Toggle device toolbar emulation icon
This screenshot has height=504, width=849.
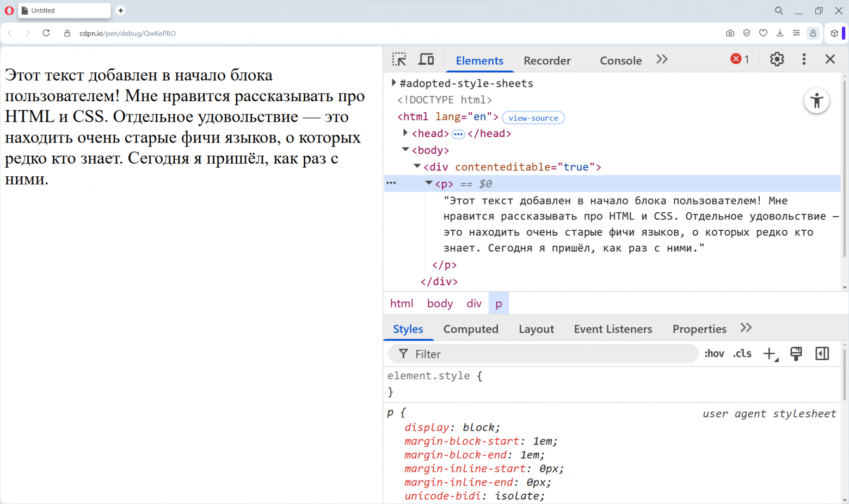tap(426, 59)
